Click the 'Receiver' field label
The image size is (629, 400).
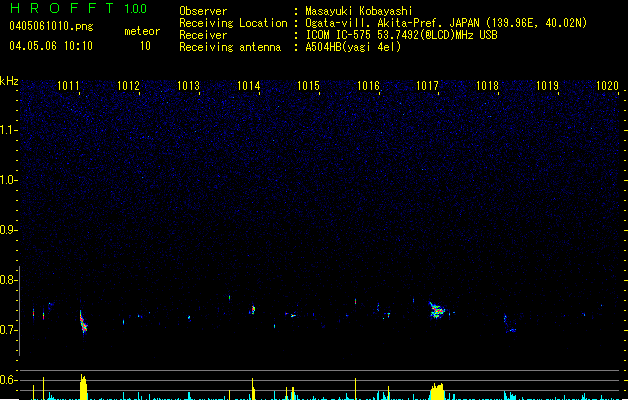[203, 35]
